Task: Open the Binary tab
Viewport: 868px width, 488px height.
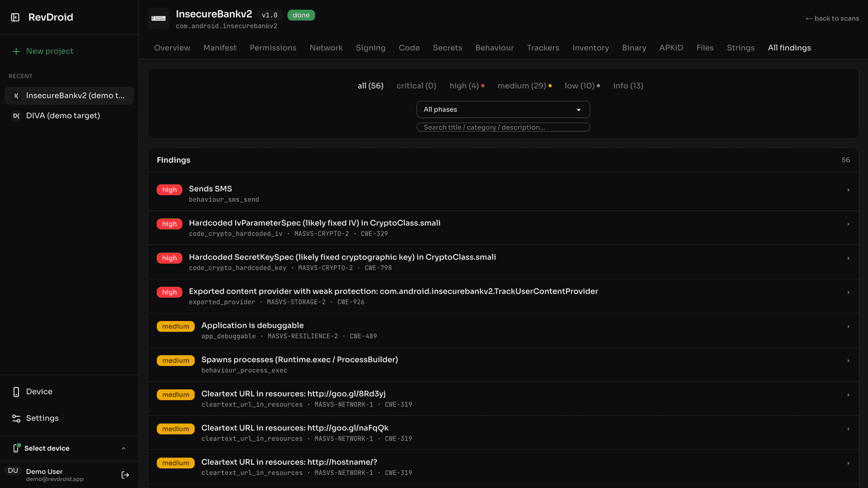Action: (634, 48)
